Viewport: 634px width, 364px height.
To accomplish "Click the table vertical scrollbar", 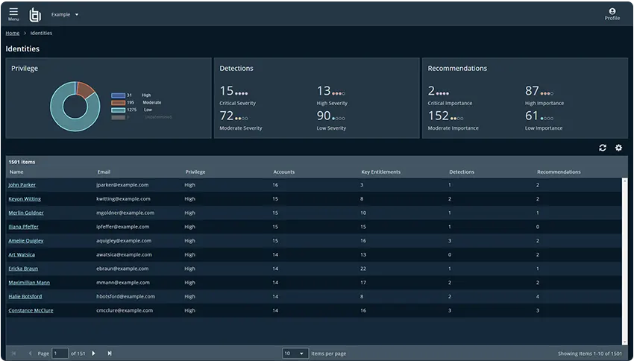I will point(624,261).
